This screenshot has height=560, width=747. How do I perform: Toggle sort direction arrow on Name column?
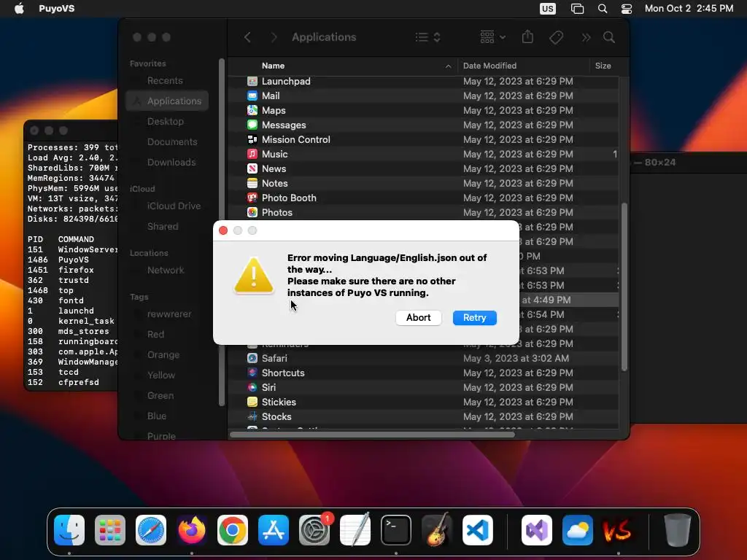click(x=448, y=66)
